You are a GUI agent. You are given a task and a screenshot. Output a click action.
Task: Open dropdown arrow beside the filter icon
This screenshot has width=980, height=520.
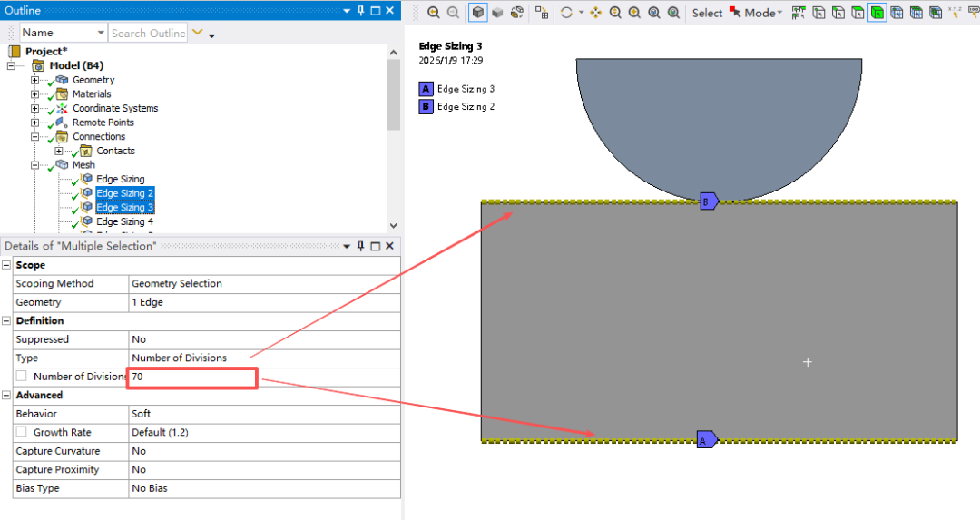pos(211,35)
